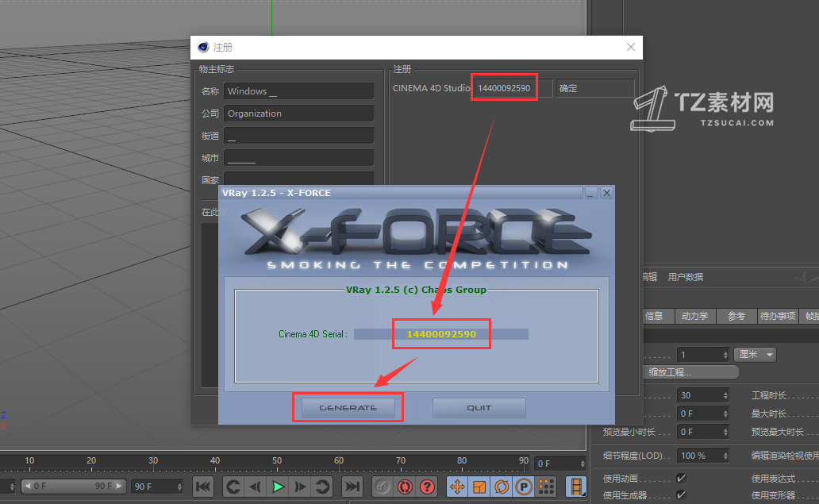Click the 城市 city field
Image resolution: width=819 pixels, height=504 pixels.
tap(298, 158)
